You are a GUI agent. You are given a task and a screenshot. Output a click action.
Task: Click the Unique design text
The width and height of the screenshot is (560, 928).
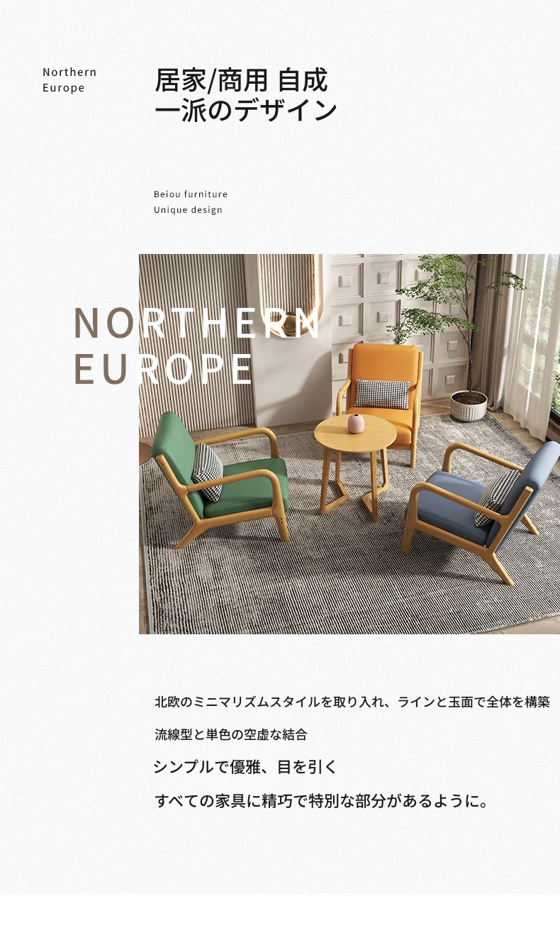(188, 210)
